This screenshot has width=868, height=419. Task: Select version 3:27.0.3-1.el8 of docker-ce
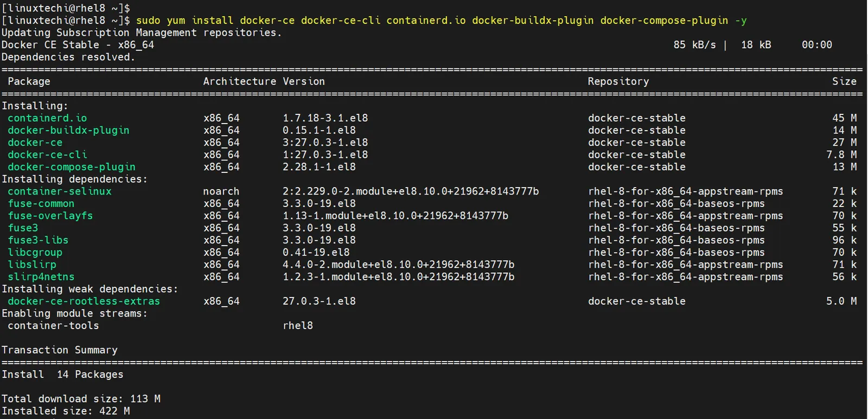click(325, 143)
